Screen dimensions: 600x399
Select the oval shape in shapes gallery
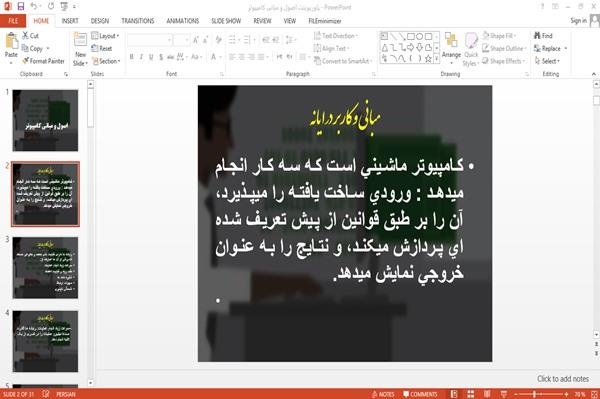tap(419, 36)
